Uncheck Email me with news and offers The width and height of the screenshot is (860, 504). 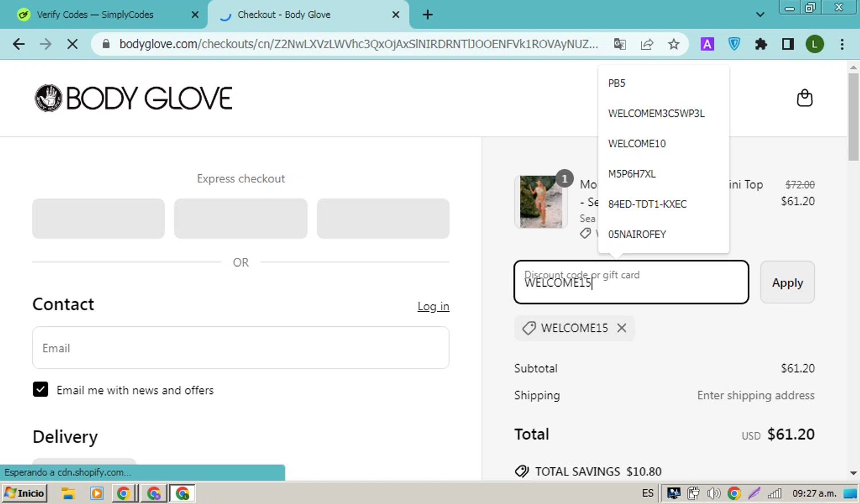click(40, 389)
